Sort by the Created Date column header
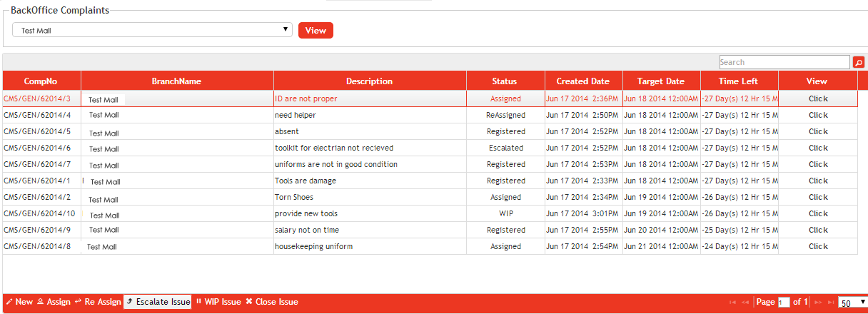This screenshot has width=868, height=314. [x=582, y=81]
